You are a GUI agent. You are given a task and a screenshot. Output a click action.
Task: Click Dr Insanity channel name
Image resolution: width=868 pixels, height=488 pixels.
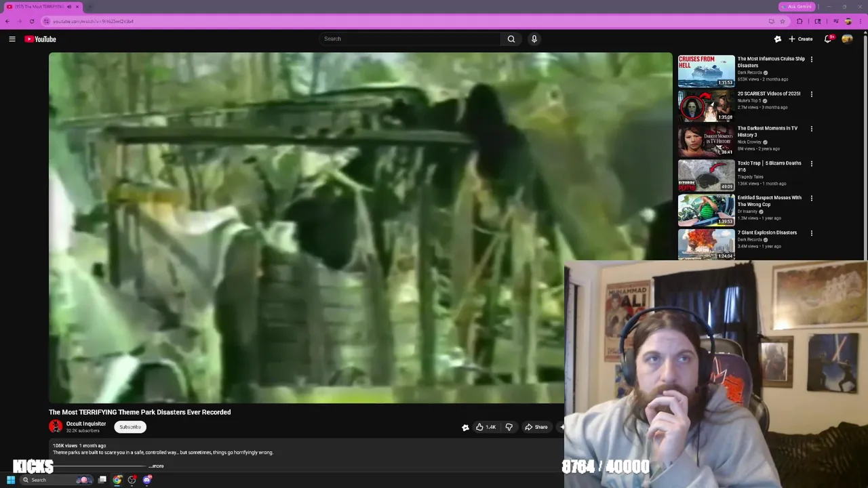point(747,211)
